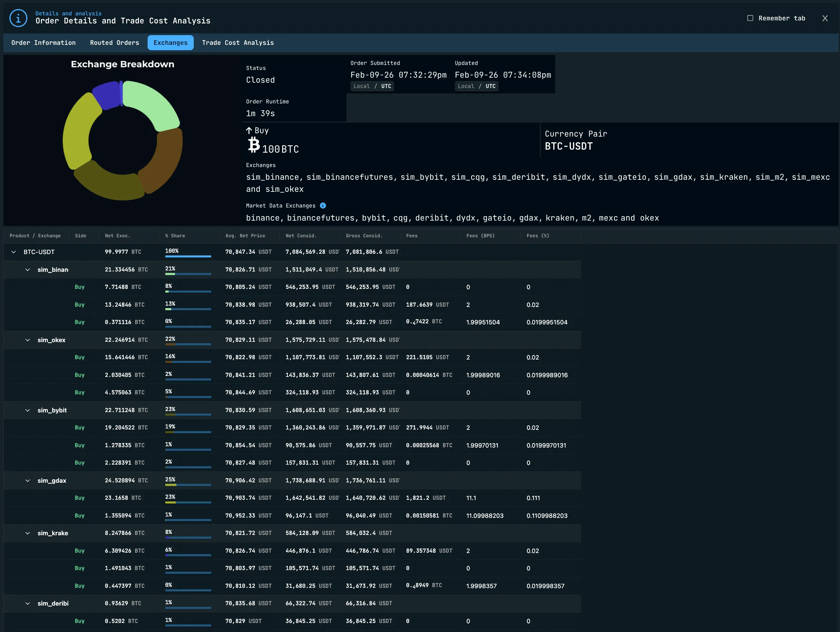Click the Details and analysis subtitle
The height and width of the screenshot is (632, 840).
pos(68,13)
